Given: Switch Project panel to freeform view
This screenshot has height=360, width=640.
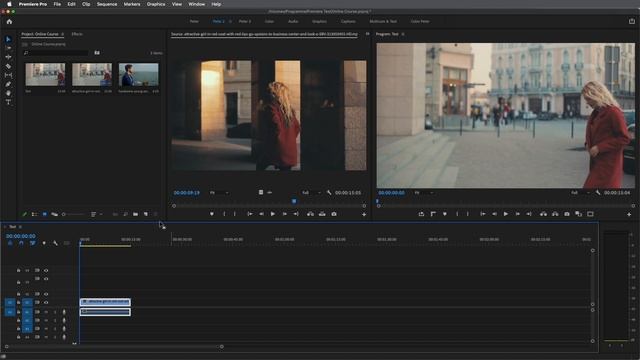Looking at the screenshot, I should pos(54,214).
